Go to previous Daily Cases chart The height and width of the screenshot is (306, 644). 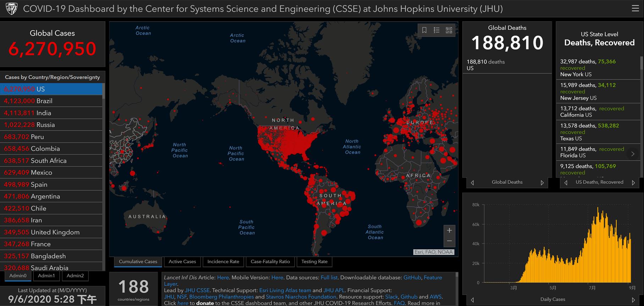pyautogui.click(x=472, y=300)
